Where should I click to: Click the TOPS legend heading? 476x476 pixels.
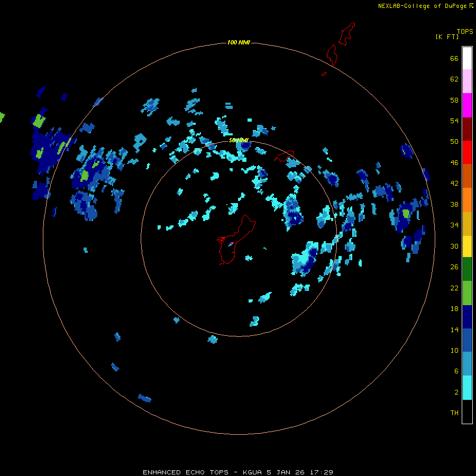[465, 31]
